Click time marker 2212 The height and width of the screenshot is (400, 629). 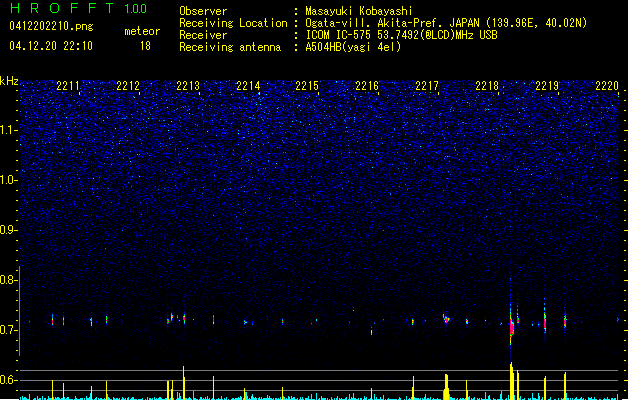(128, 86)
